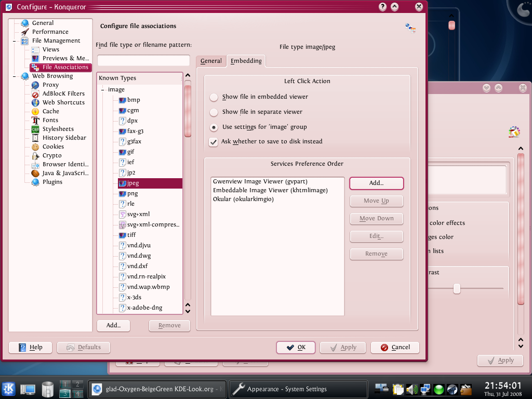
Task: Click the Move Down button
Action: tap(376, 219)
